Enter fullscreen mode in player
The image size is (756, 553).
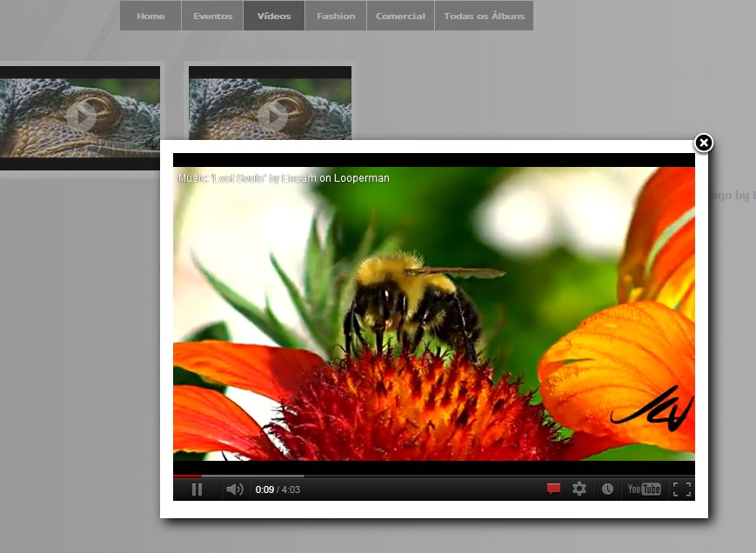(682, 490)
